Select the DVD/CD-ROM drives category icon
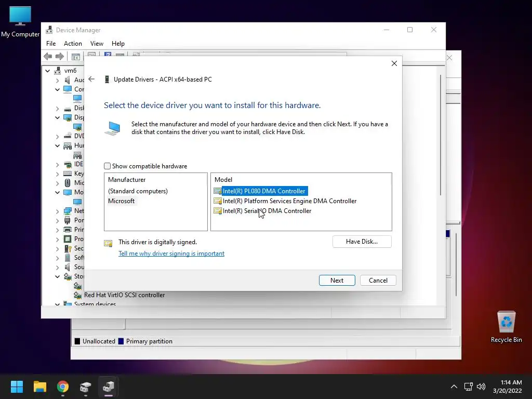Viewport: 532px width, 399px height. [68, 136]
